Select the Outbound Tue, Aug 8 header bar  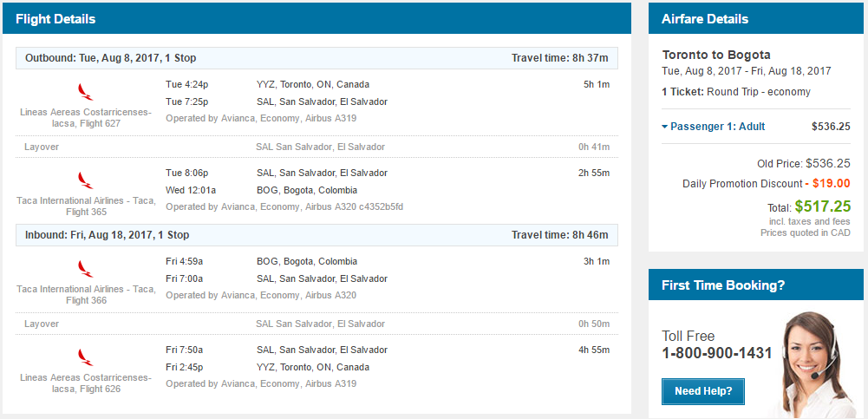click(317, 58)
